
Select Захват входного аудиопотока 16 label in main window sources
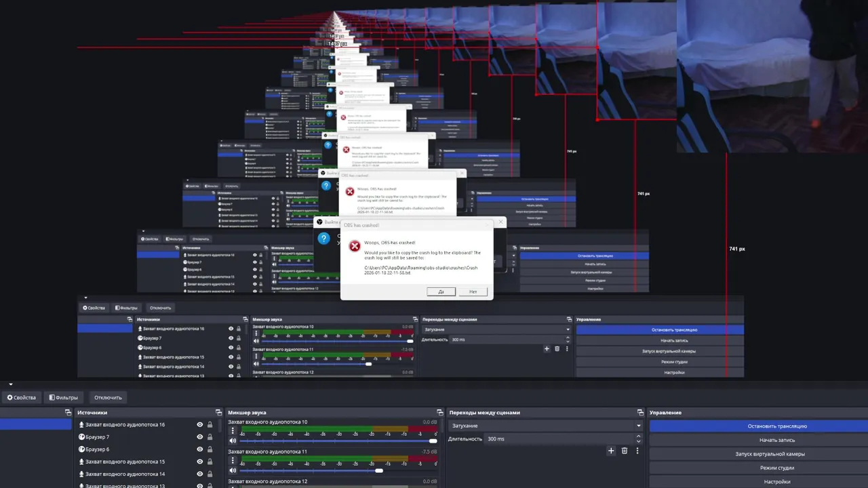point(125,425)
